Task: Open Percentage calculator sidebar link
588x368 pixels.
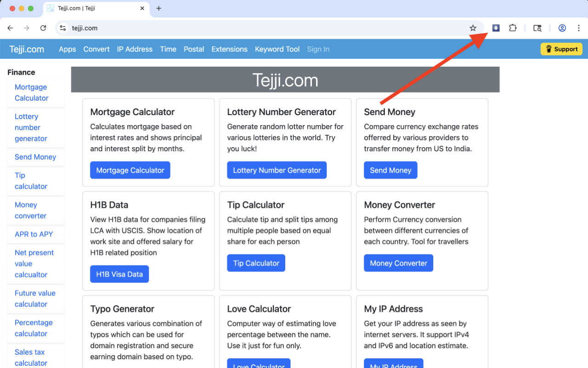Action: [34, 328]
